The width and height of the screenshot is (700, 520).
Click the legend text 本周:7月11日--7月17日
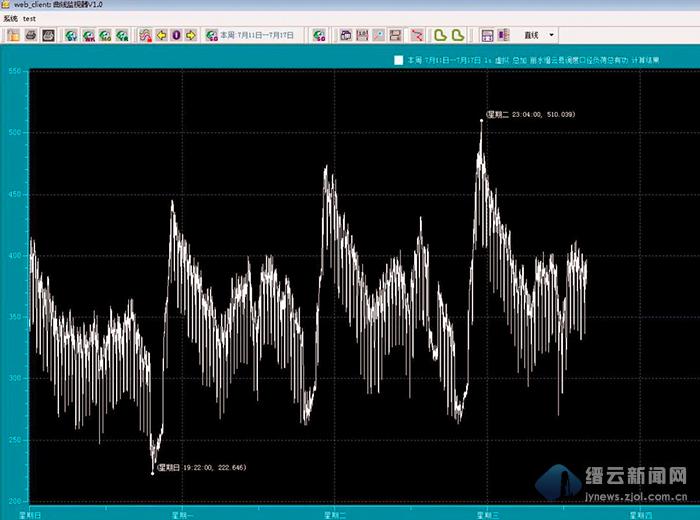[x=444, y=60]
